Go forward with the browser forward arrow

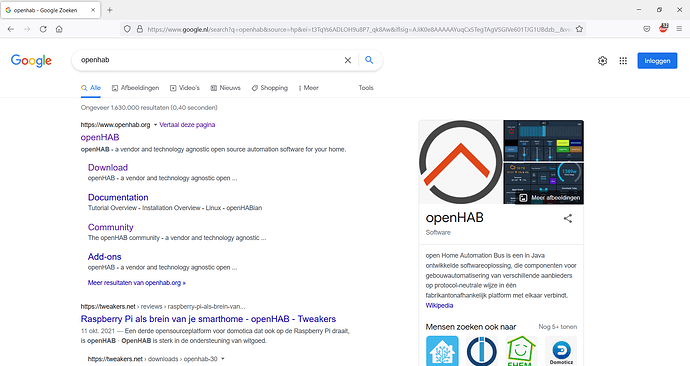[27, 29]
